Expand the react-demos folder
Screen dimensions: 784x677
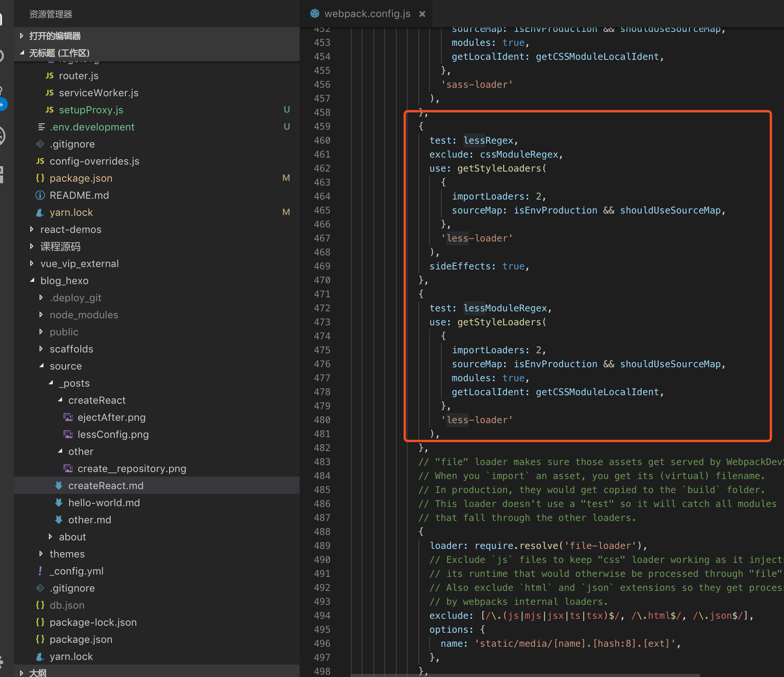pyautogui.click(x=32, y=229)
